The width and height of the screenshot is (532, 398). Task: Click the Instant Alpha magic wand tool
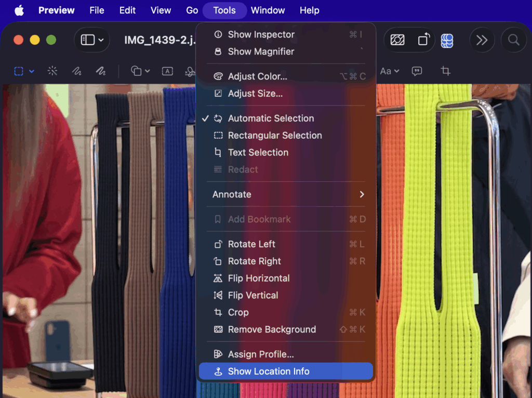coord(52,71)
